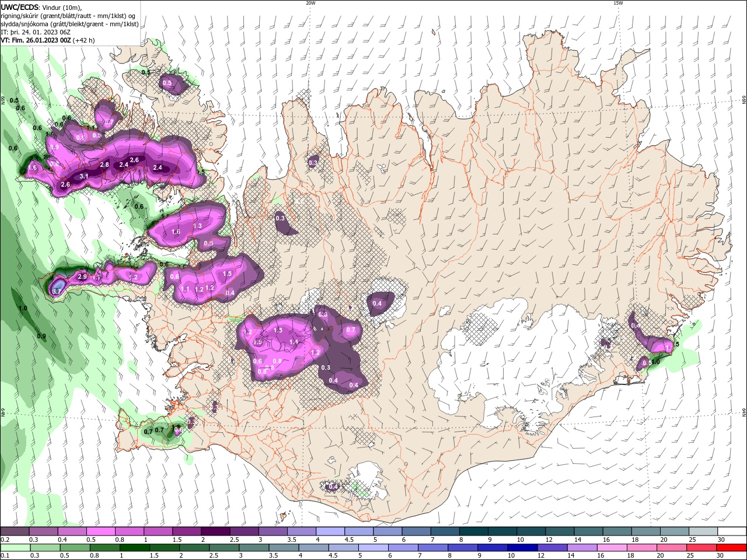Click the darkest purple 2–2.5 swatch in the upper legend
This screenshot has width=747, height=560.
click(215, 531)
